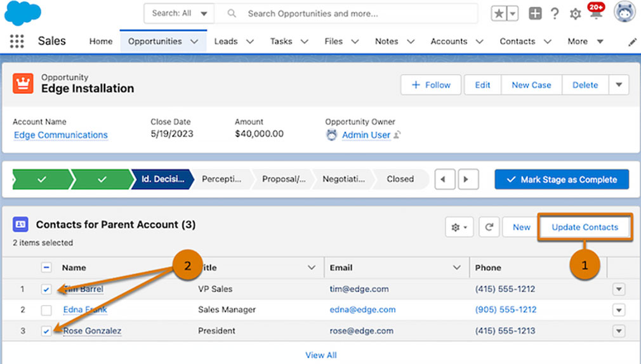The image size is (641, 364).
Task: Open the Help question mark icon
Action: [x=555, y=13]
